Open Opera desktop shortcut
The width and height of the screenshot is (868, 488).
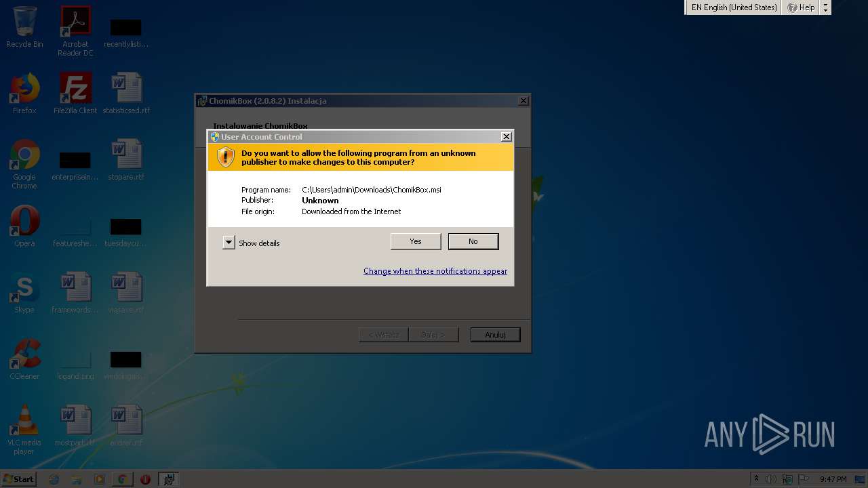pos(24,226)
